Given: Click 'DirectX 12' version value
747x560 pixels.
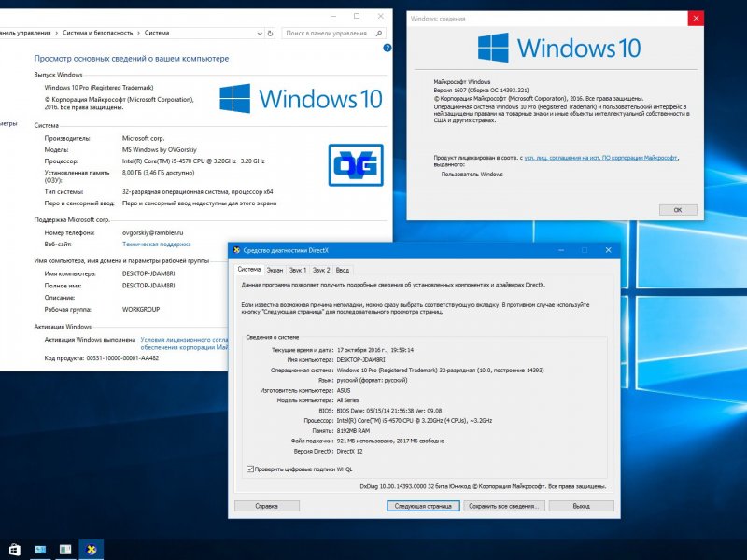Looking at the screenshot, I should pyautogui.click(x=349, y=451).
